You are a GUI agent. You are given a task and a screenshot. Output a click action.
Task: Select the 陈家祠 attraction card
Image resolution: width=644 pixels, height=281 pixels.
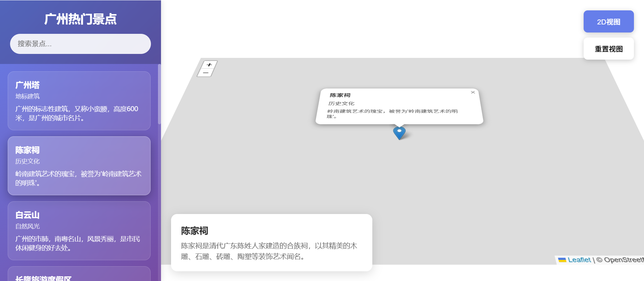tap(79, 166)
